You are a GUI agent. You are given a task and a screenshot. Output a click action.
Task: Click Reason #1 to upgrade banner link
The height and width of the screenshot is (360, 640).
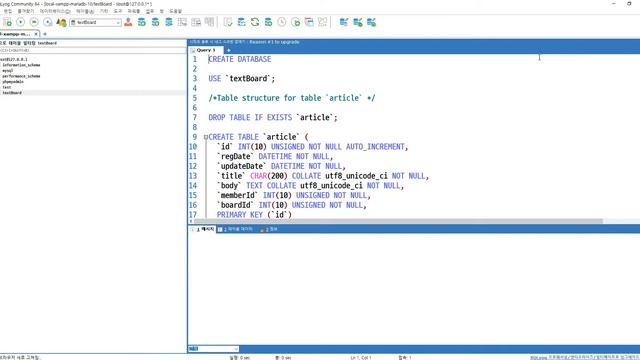274,42
